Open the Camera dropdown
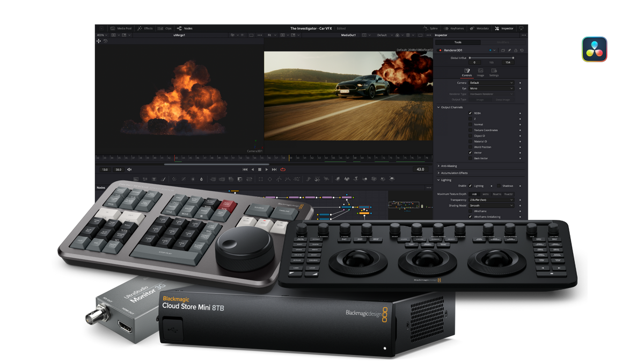Viewport: 644px width, 362px height. [492, 83]
